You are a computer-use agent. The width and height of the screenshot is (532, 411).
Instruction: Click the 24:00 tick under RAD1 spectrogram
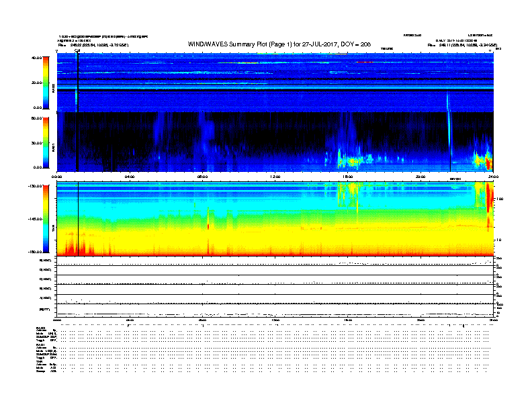pyautogui.click(x=493, y=177)
